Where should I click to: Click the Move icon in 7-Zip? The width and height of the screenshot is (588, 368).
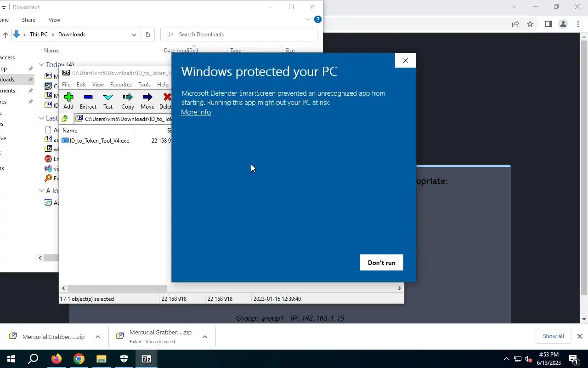pyautogui.click(x=147, y=101)
